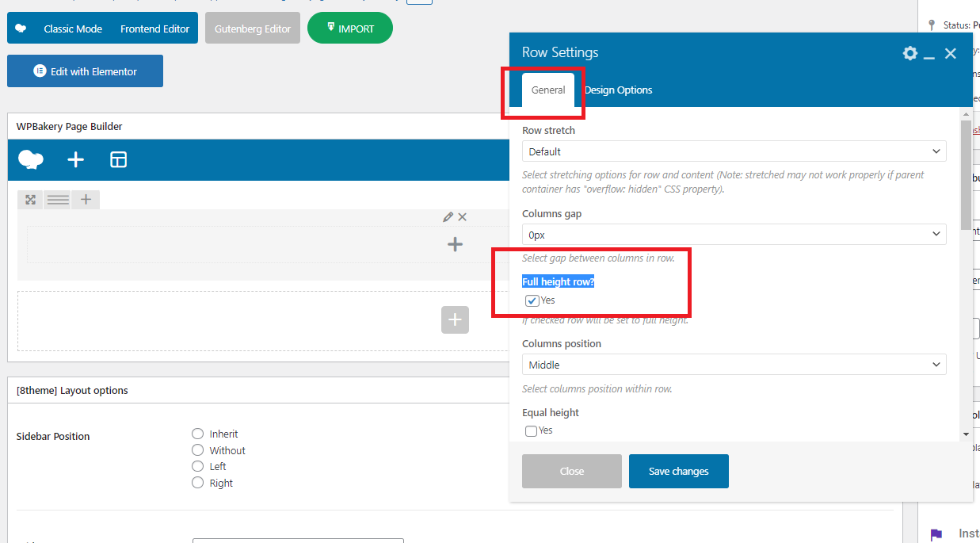Add an element inside the column
Screen dimensions: 980x543
coord(455,244)
